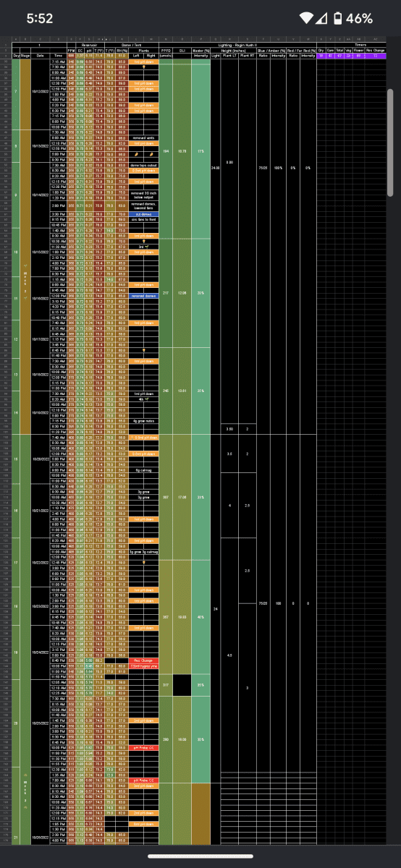
Task: Select the '4g grow nutes' note cell
Action: 144,420
